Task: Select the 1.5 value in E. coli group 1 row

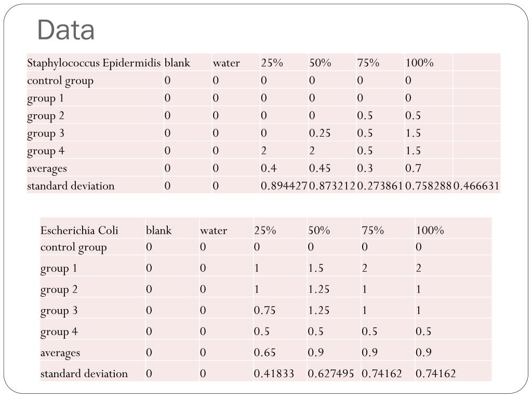Action: pyautogui.click(x=315, y=268)
